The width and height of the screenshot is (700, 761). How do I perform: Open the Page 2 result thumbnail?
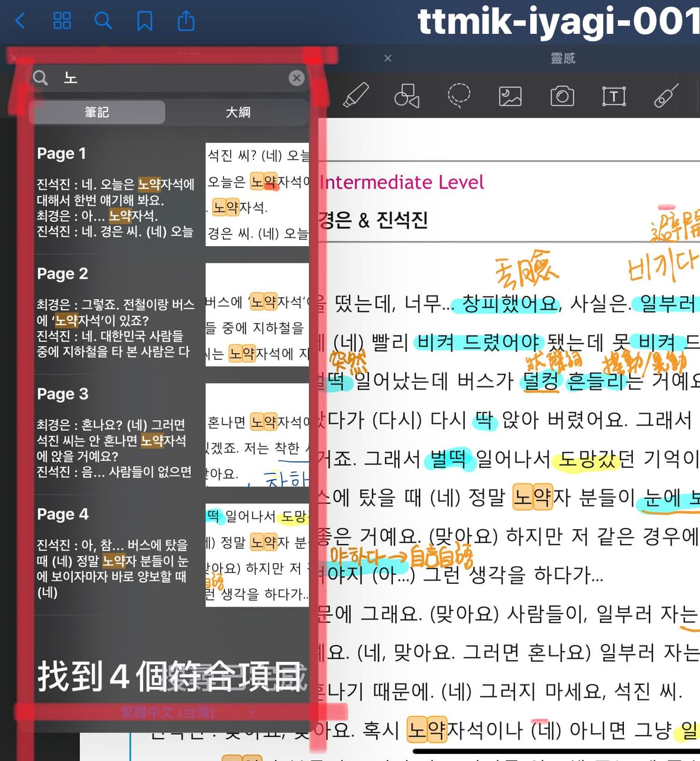pyautogui.click(x=257, y=315)
